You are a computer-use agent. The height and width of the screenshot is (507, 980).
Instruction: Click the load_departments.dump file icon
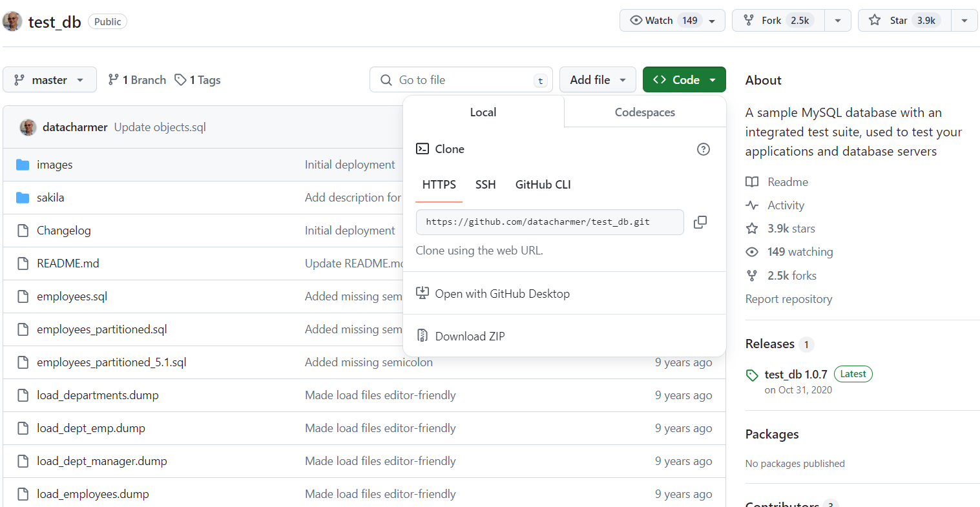[23, 395]
